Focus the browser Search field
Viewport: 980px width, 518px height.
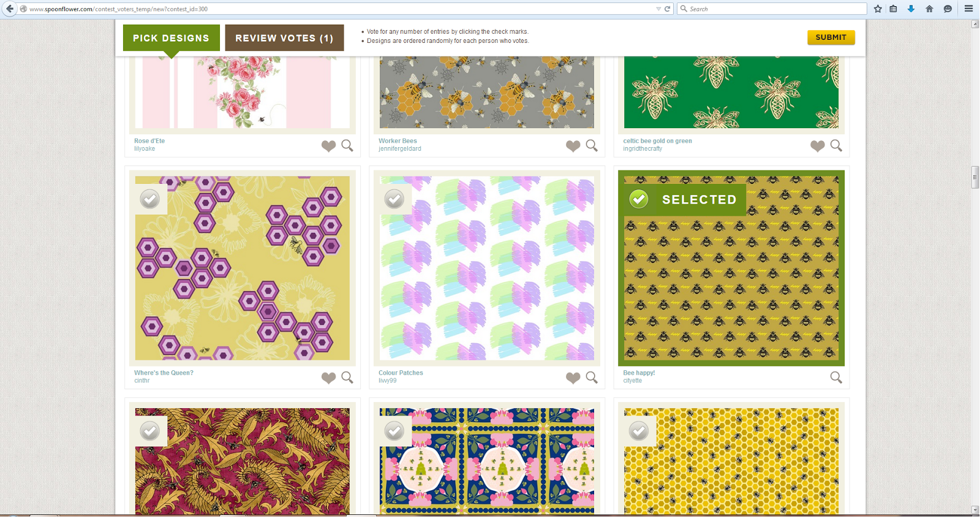tap(772, 9)
